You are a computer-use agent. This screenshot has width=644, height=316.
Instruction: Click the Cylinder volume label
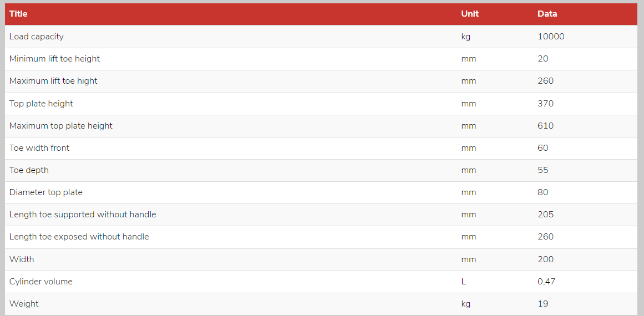(40, 282)
